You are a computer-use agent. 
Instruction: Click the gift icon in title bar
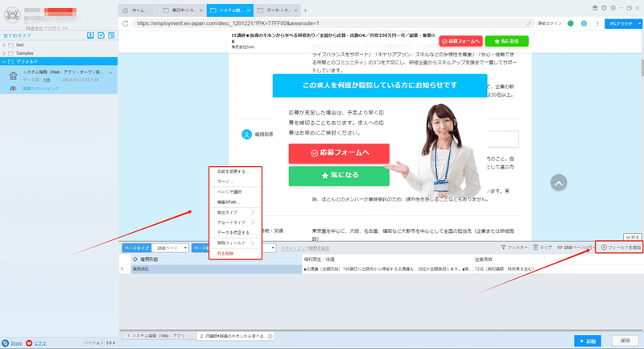595,8
